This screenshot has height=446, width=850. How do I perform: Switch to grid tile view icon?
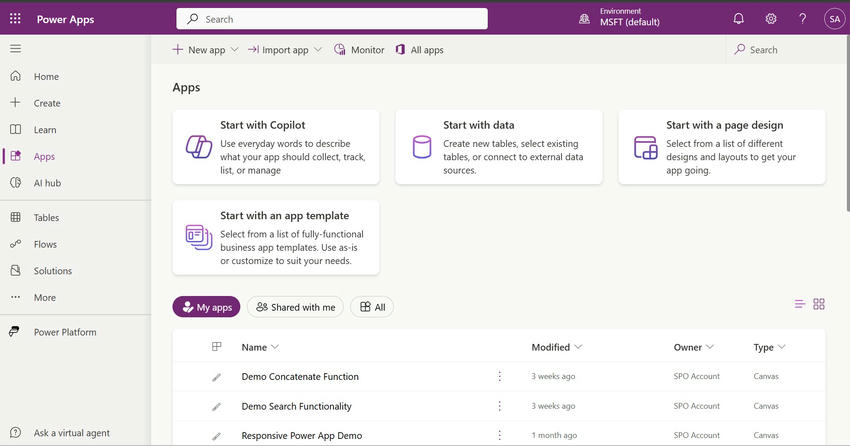pyautogui.click(x=819, y=304)
